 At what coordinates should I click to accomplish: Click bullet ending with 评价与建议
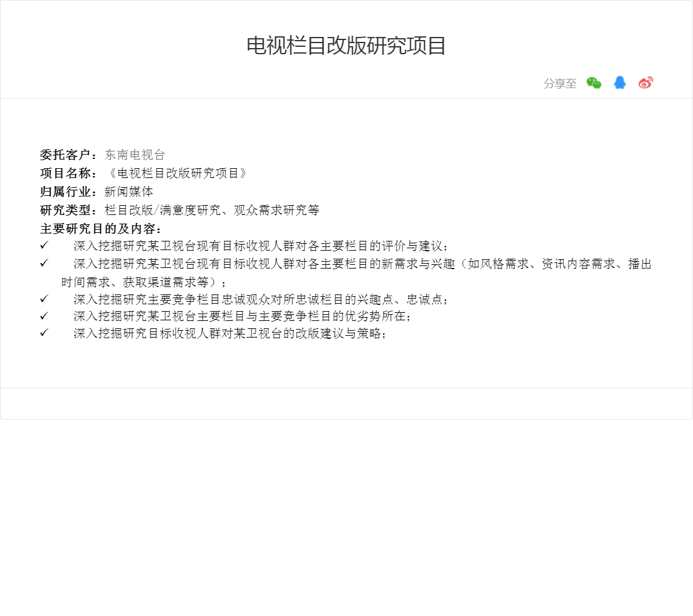point(261,246)
